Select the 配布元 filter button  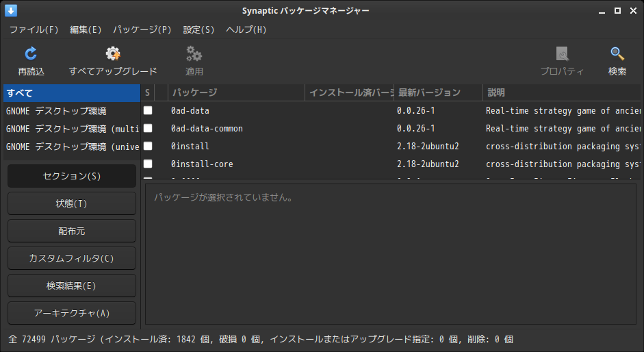tap(72, 231)
